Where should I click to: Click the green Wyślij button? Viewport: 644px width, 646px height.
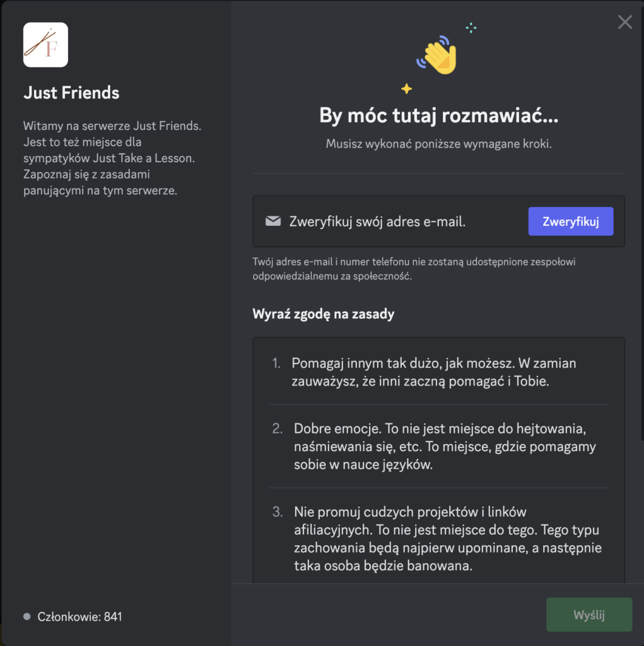click(x=588, y=614)
